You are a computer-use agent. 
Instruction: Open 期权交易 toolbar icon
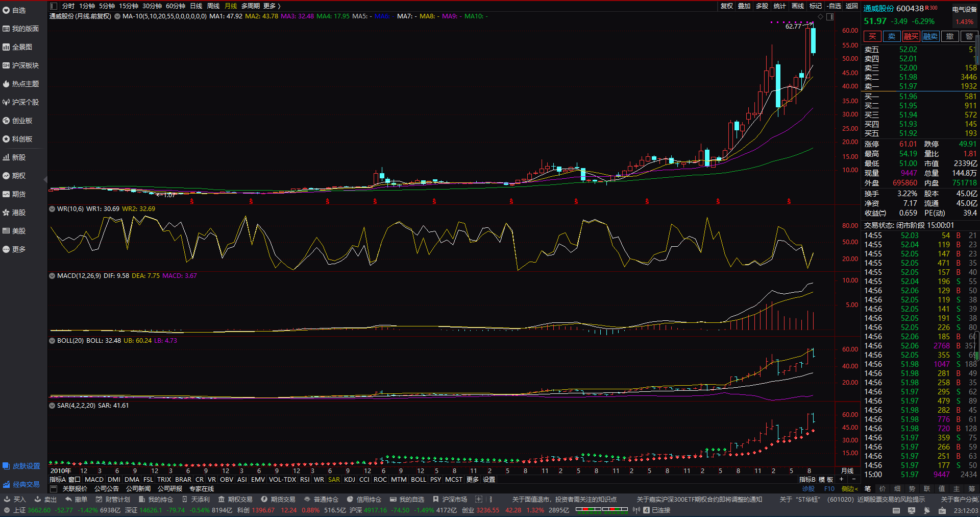coord(222,499)
